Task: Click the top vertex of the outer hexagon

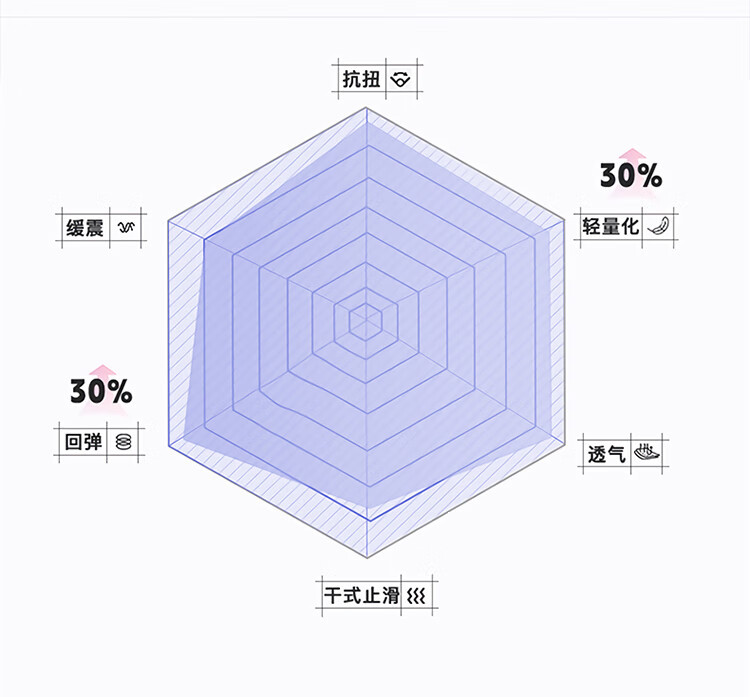Action: click(367, 105)
